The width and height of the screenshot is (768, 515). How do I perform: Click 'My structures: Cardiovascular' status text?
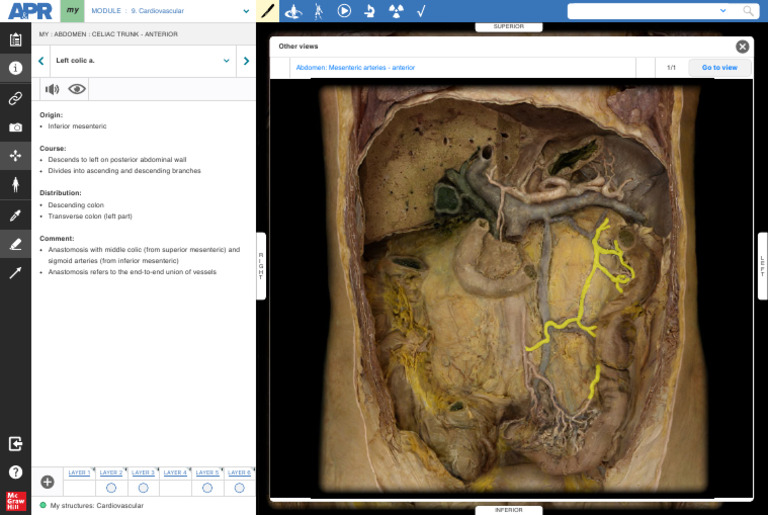(x=96, y=505)
